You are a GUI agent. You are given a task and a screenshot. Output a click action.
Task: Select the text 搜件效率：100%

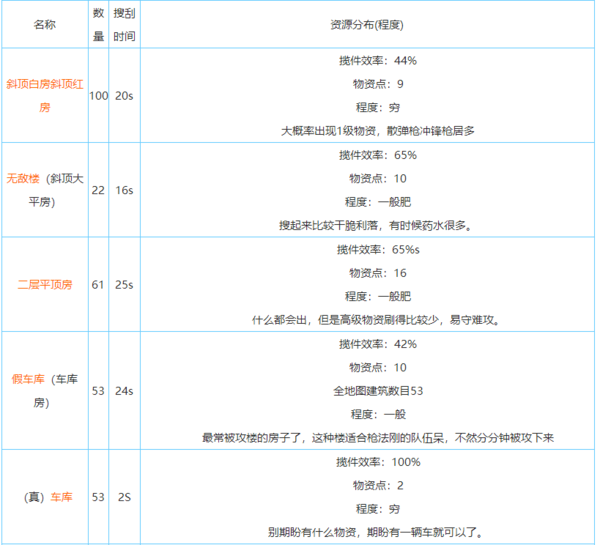click(378, 462)
